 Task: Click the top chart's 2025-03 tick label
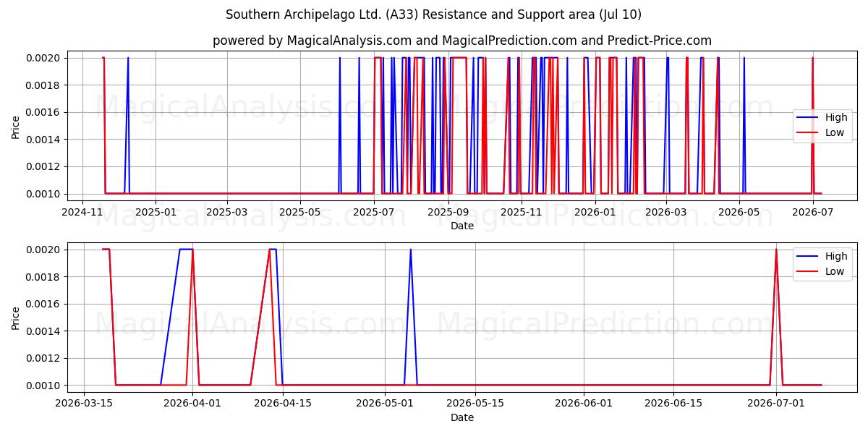(x=227, y=212)
